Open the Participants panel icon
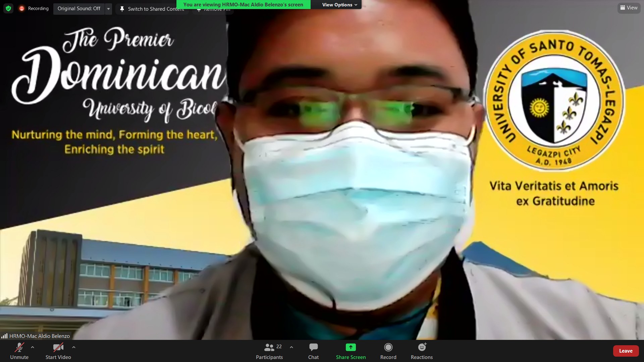 click(269, 348)
